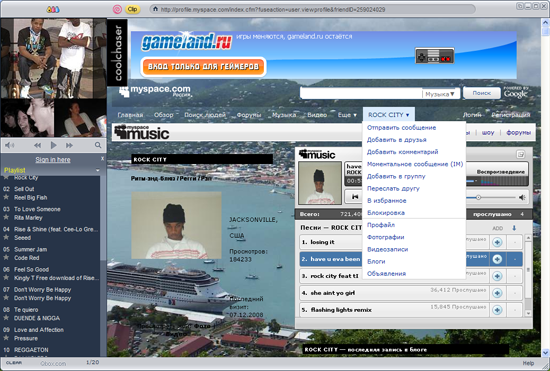Click the previous track button in player
Screen dimensions: 550x371
(355, 197)
